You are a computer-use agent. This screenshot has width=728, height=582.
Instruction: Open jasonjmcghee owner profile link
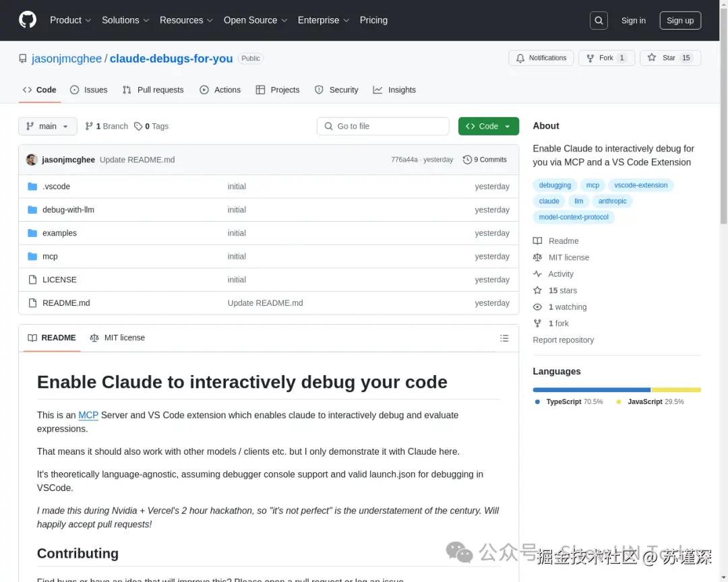(x=66, y=59)
